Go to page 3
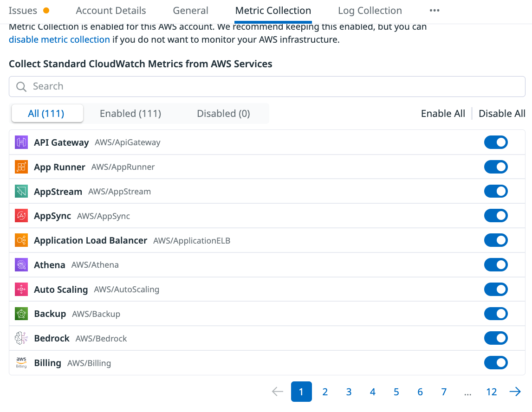Screen dimensions: 532x412 click(x=349, y=392)
